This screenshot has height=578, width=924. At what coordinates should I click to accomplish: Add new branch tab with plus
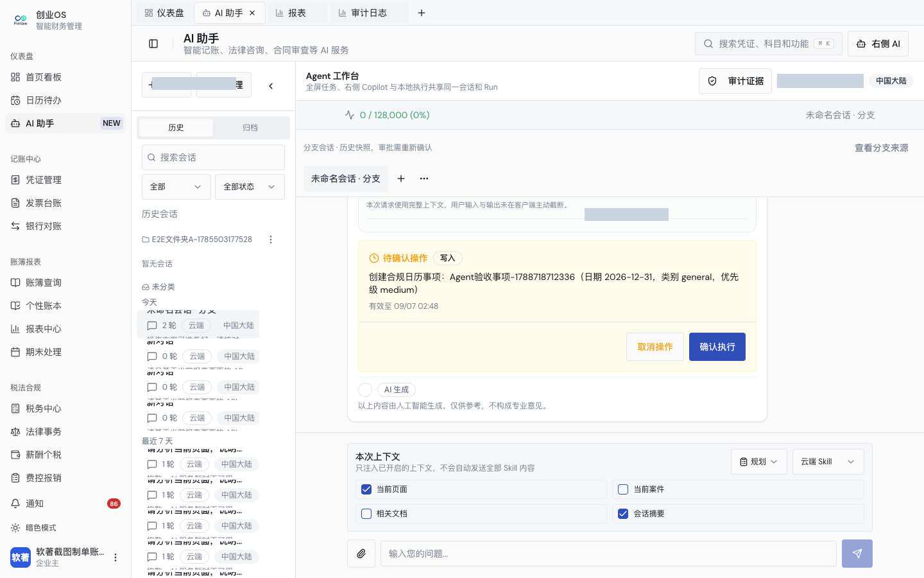point(401,179)
